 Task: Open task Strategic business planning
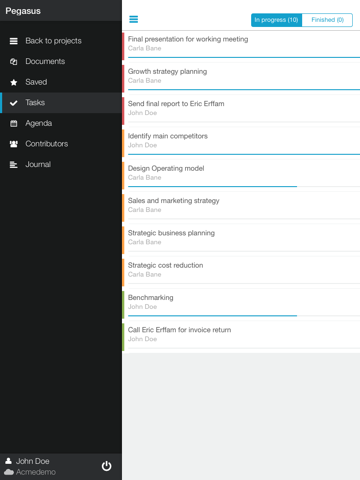coord(241,240)
